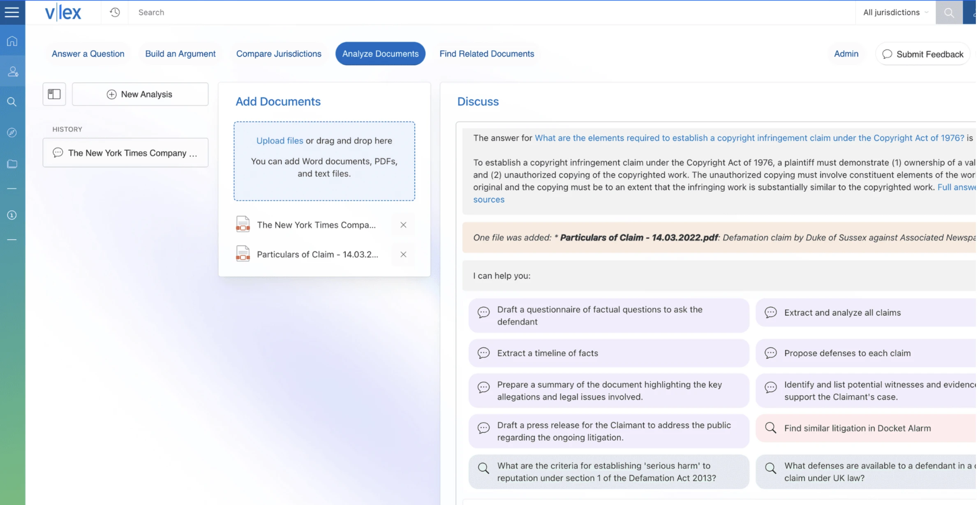Click the sources link
Screen dimensions: 980x505
tap(489, 199)
